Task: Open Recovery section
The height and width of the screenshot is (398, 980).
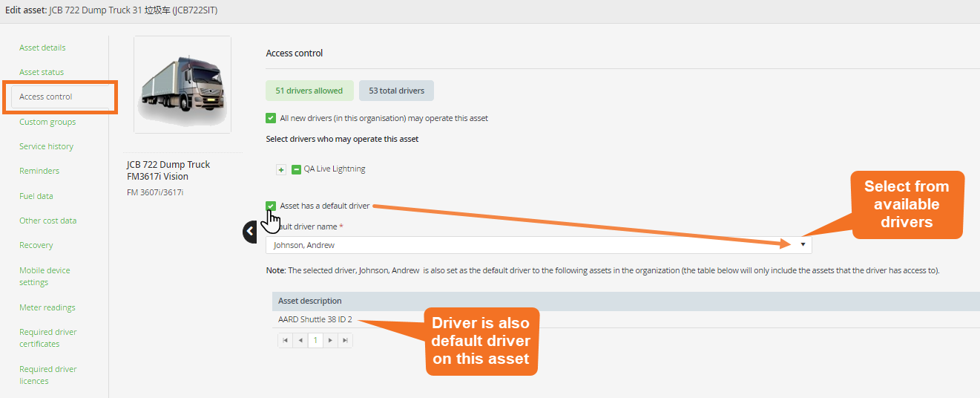Action: [36, 245]
